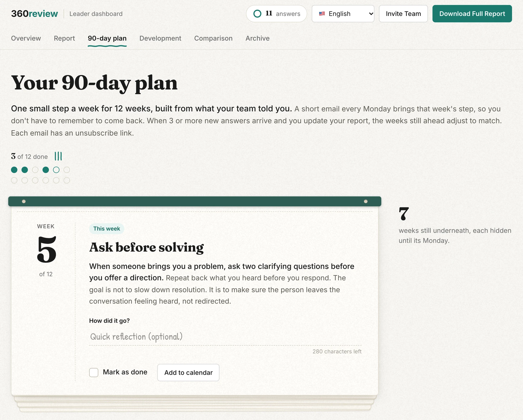Click the This week badge

click(x=107, y=229)
